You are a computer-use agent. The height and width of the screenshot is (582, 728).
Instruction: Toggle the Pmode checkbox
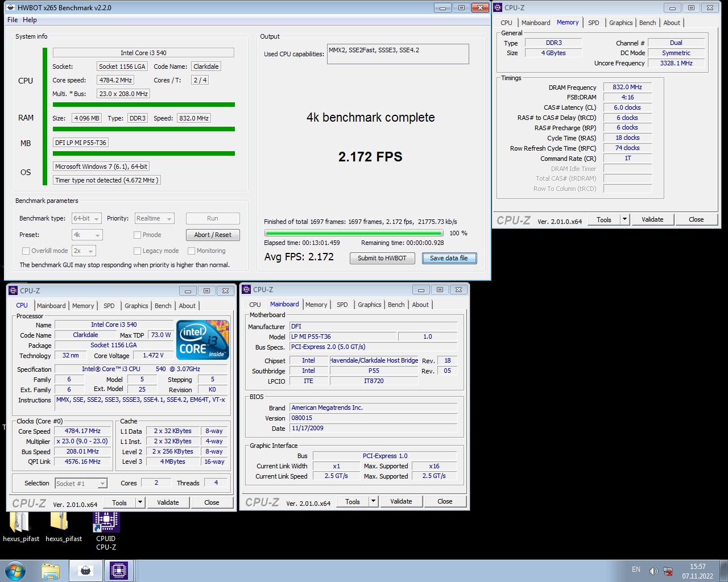point(137,235)
